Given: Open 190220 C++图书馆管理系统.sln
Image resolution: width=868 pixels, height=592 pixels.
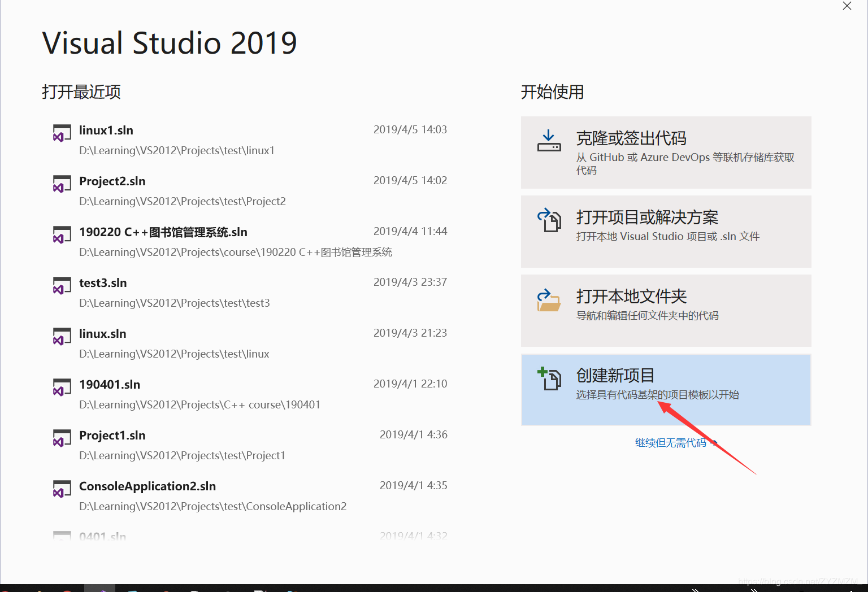Looking at the screenshot, I should click(250, 242).
